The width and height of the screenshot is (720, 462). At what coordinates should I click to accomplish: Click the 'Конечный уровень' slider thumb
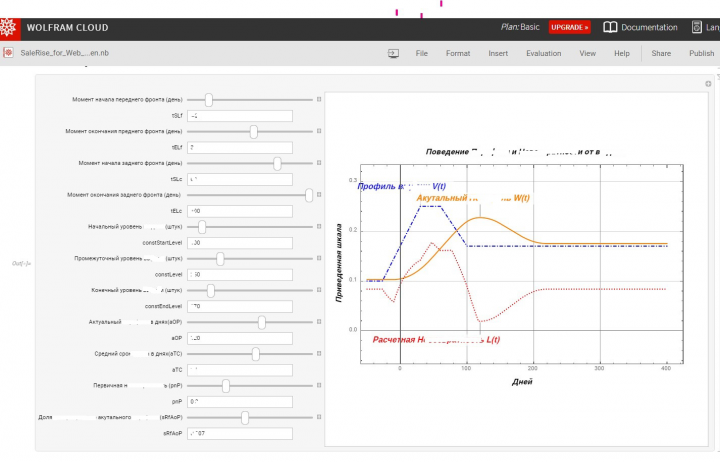coord(210,290)
